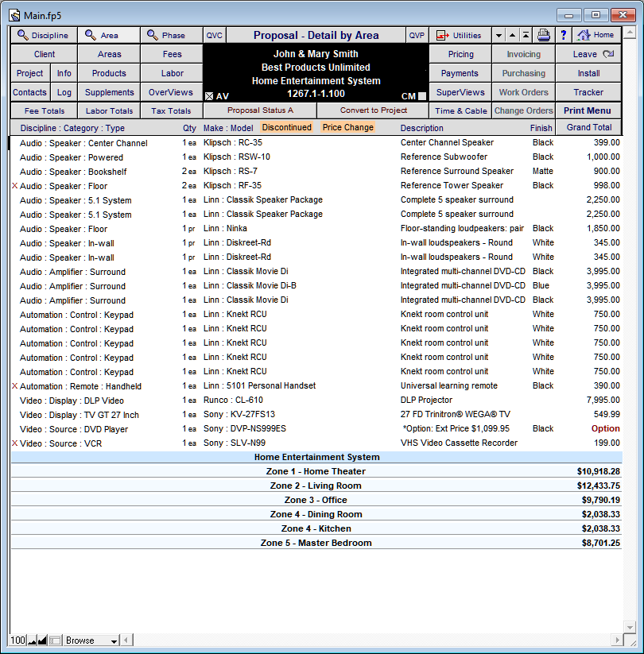Screen dimensions: 644x654
Task: Click the red X beside Automation : Remote : Handheld
Action: (14, 386)
